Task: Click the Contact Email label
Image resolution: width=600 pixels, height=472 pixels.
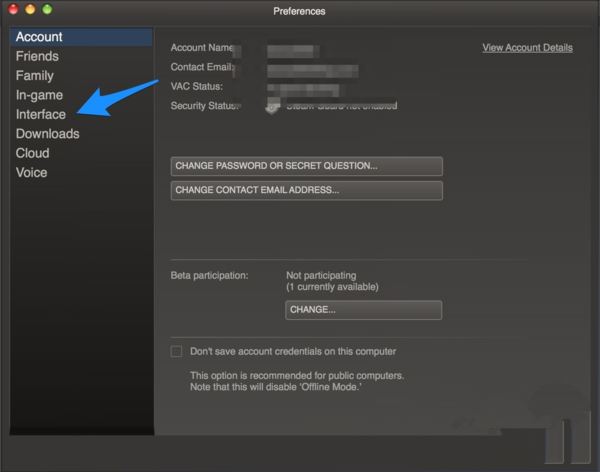Action: 202,67
